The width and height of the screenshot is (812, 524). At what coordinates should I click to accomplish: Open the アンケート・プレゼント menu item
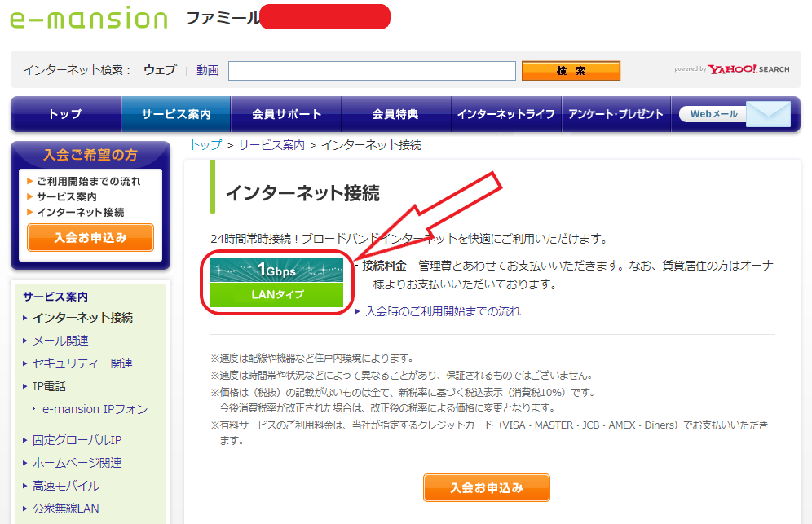pyautogui.click(x=617, y=114)
